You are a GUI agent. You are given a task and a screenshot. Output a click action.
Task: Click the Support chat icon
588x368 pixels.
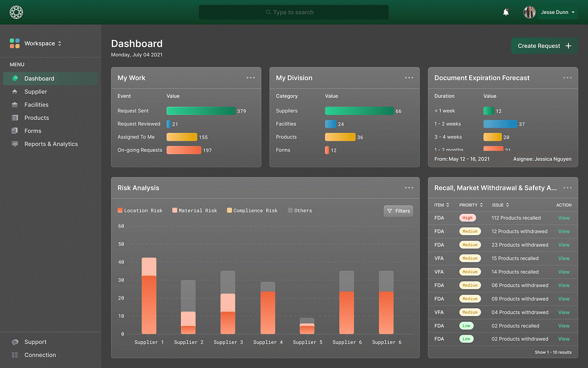pyautogui.click(x=15, y=342)
